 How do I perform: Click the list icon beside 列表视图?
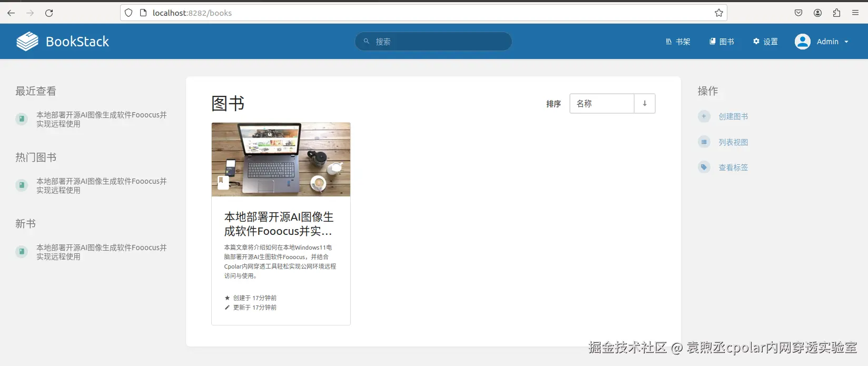[704, 142]
